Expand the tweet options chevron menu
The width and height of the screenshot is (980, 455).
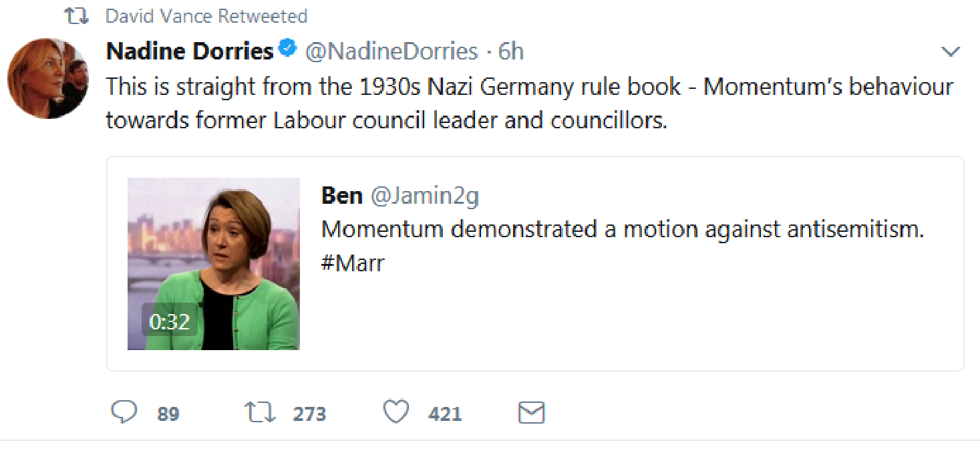(x=950, y=51)
